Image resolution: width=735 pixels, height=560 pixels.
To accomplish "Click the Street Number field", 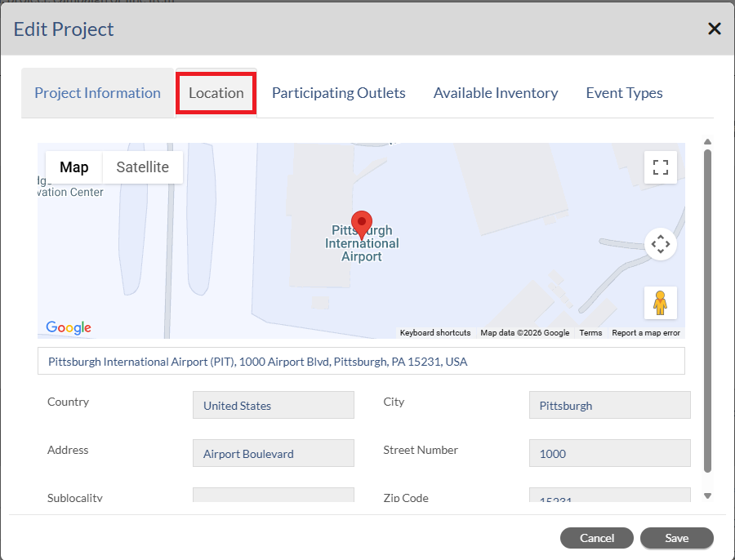I will click(x=609, y=453).
